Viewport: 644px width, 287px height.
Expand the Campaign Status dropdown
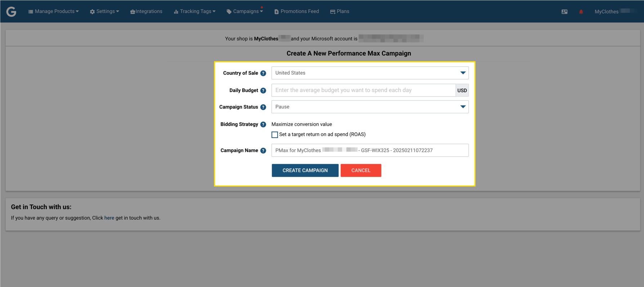[x=370, y=107]
